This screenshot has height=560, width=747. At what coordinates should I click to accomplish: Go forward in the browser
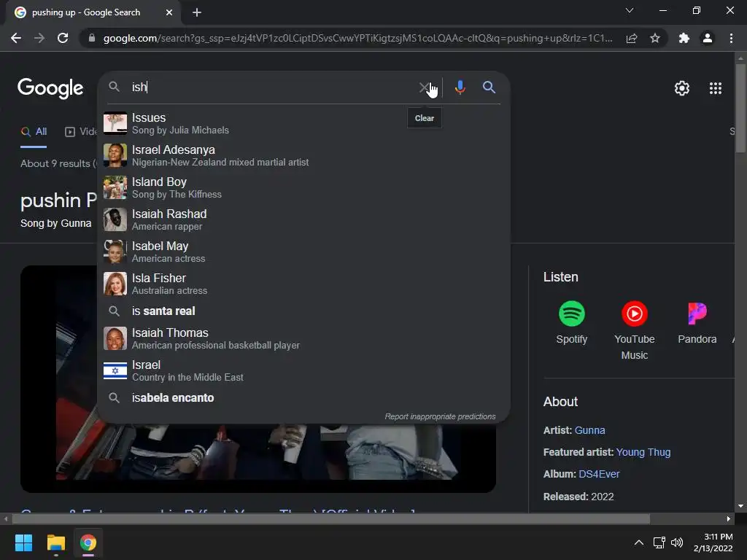(x=39, y=38)
